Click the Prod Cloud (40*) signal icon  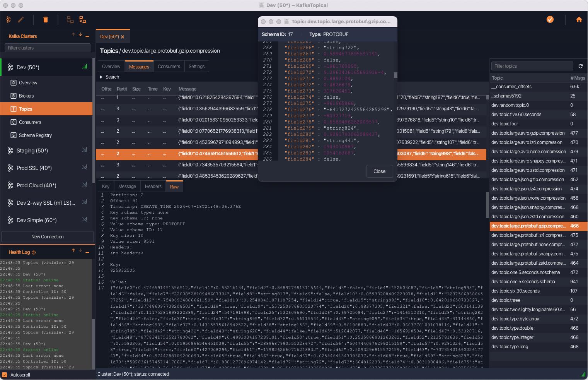click(85, 185)
